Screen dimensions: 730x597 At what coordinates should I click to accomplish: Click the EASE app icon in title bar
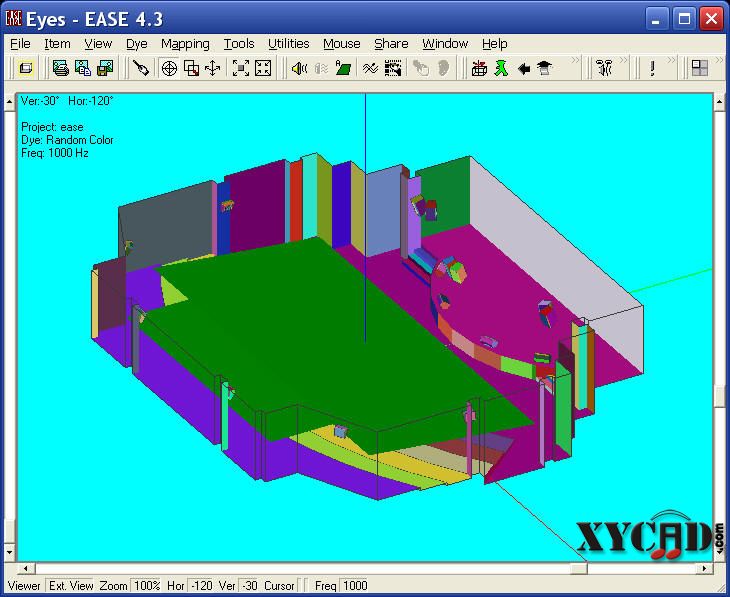coord(14,19)
